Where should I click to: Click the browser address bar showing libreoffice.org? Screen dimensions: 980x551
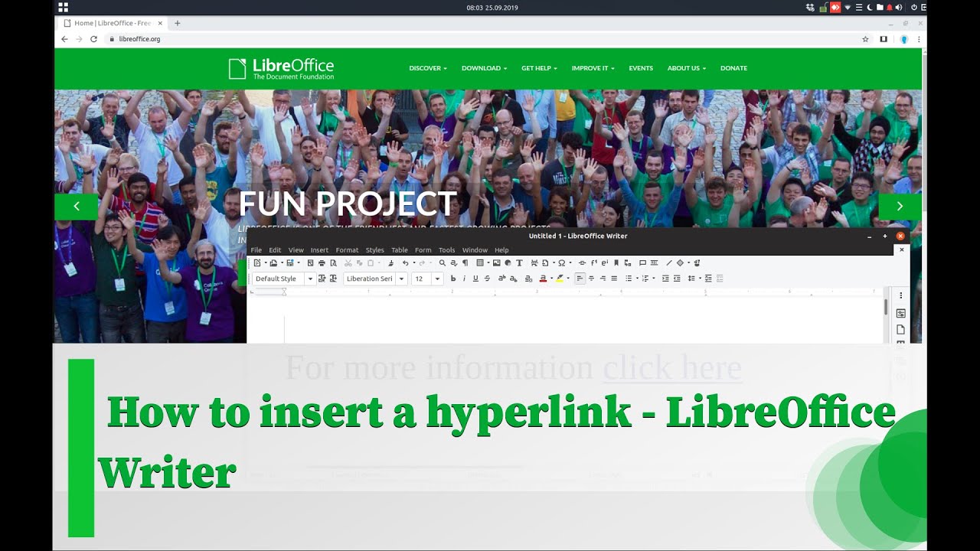pos(482,39)
